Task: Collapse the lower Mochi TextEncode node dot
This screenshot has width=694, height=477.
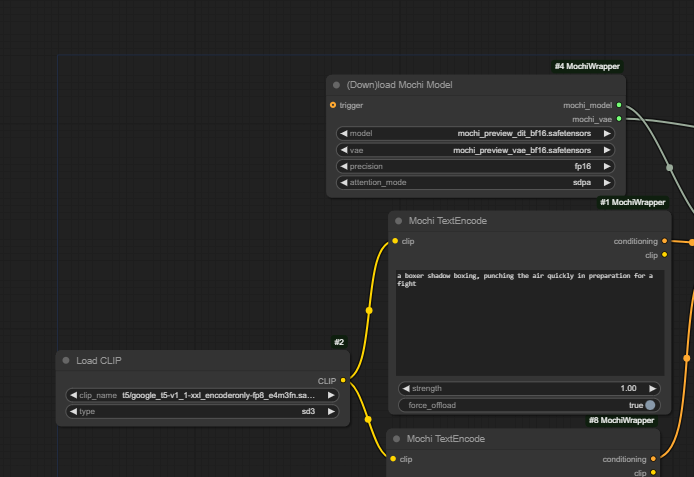Action: (397, 439)
